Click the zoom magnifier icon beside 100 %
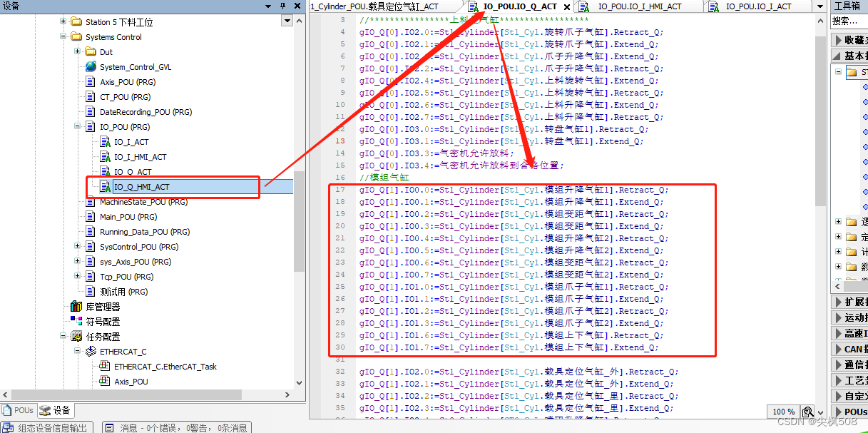 tap(807, 412)
